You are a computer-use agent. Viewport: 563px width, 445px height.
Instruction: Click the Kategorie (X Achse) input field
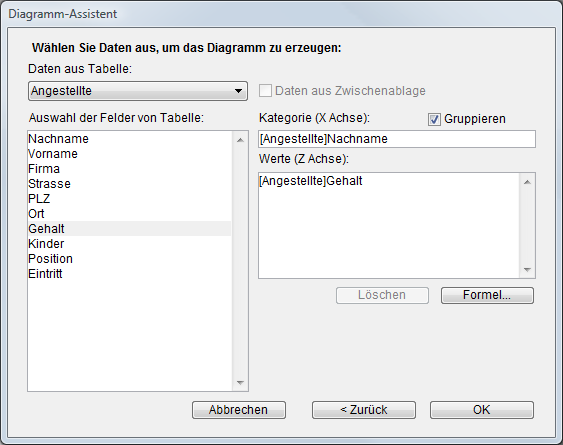[397, 139]
